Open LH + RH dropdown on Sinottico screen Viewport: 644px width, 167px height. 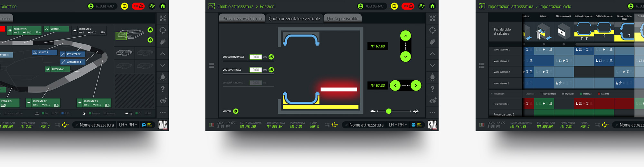(128, 125)
